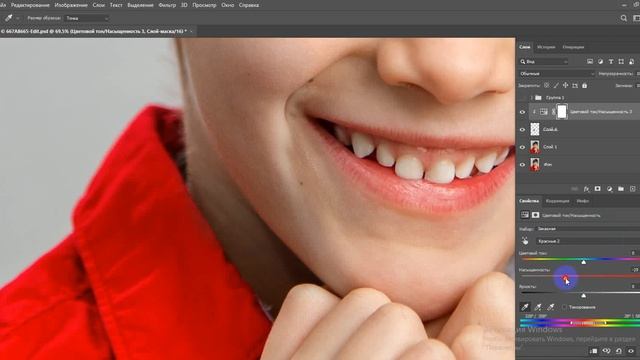Click the Hue/Saturation adjustment layer icon
The width and height of the screenshot is (640, 360).
pos(544,111)
